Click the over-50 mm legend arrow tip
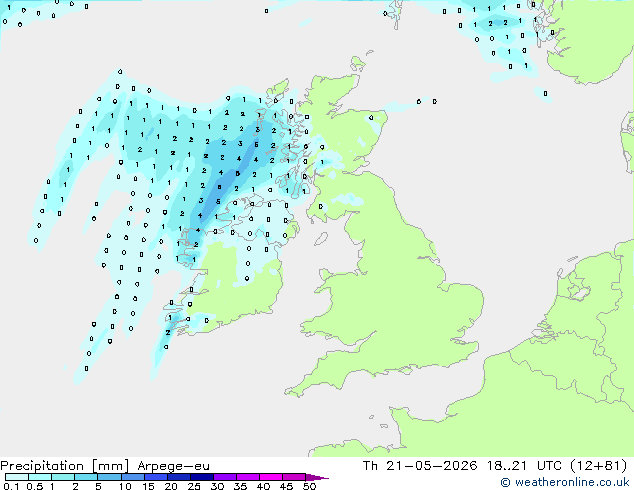The width and height of the screenshot is (634, 490). 317,477
